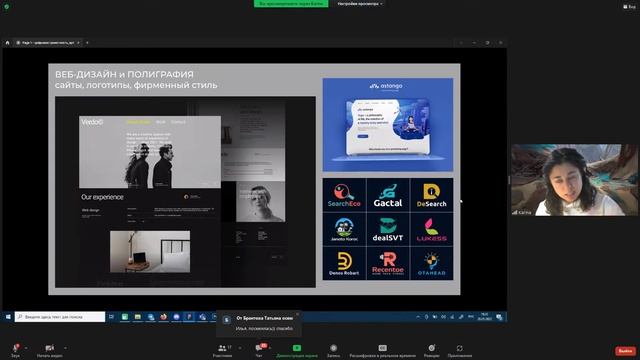Screen dimensions: 640x360
Task: Open Firefox icon in shared taskbar
Action: 163,317
